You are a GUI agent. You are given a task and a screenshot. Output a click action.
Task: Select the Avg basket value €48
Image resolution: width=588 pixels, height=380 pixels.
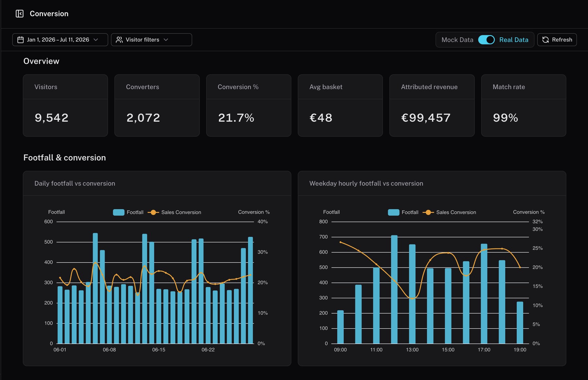coord(321,118)
